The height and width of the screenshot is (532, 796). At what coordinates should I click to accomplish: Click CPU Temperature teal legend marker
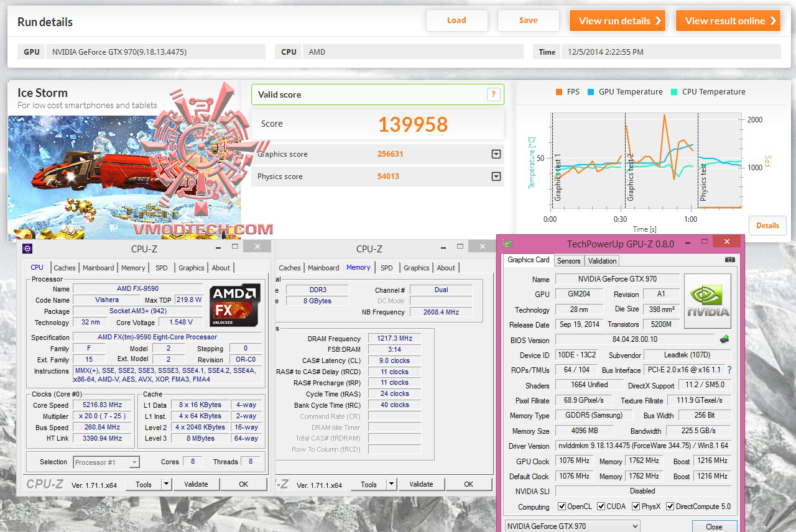(673, 91)
